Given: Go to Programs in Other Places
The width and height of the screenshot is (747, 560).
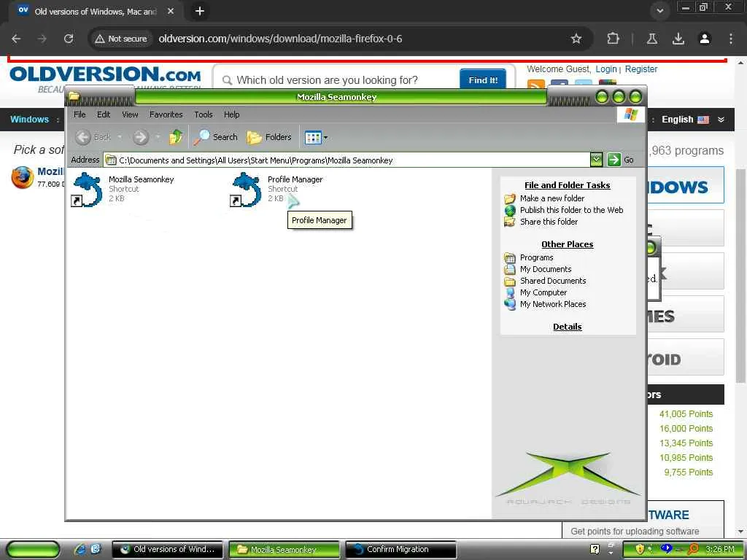Looking at the screenshot, I should coord(536,257).
